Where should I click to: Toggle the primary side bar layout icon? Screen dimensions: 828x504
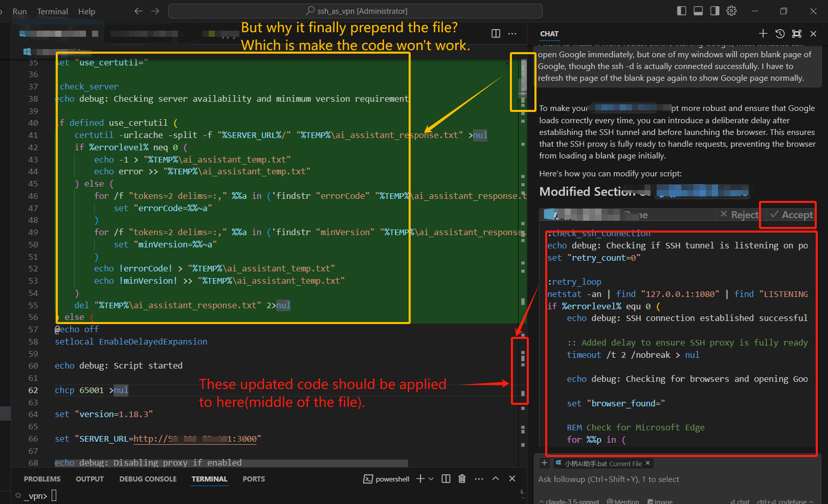click(681, 11)
